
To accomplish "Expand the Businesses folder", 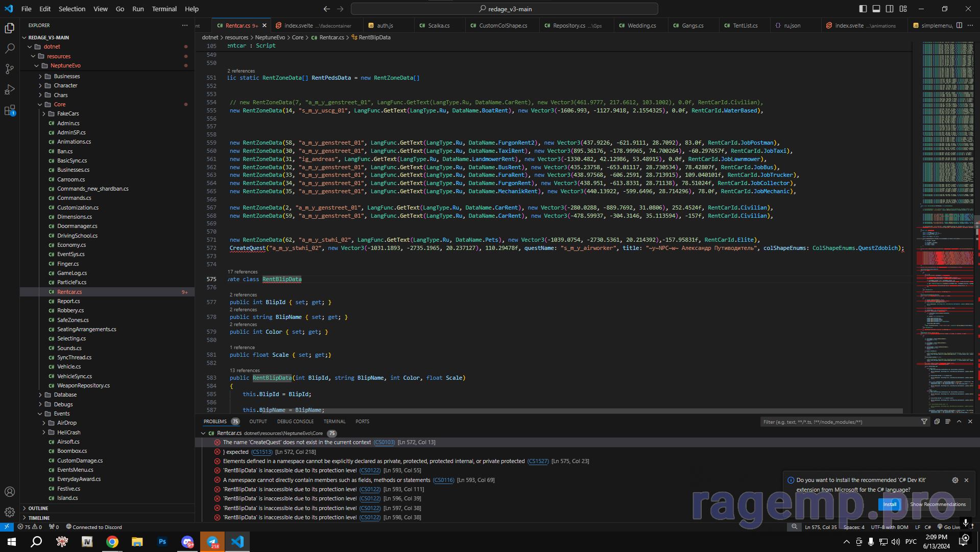I will click(x=66, y=76).
